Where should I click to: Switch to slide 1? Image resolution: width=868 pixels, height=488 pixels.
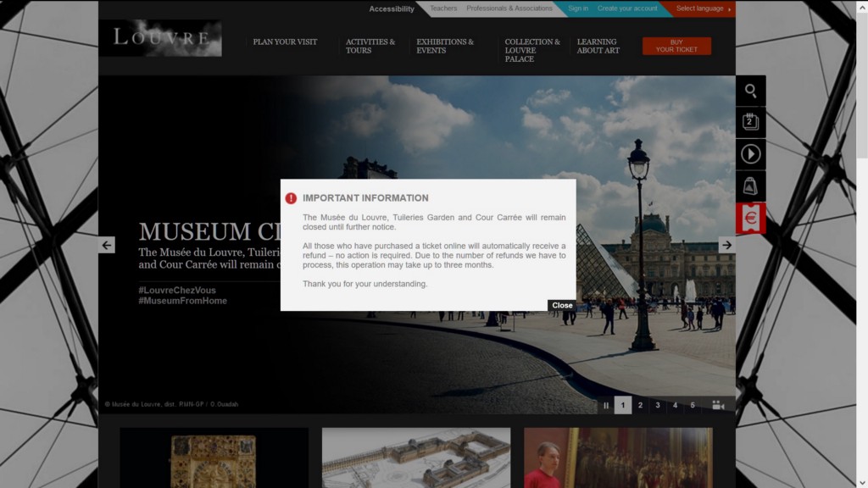coord(623,406)
